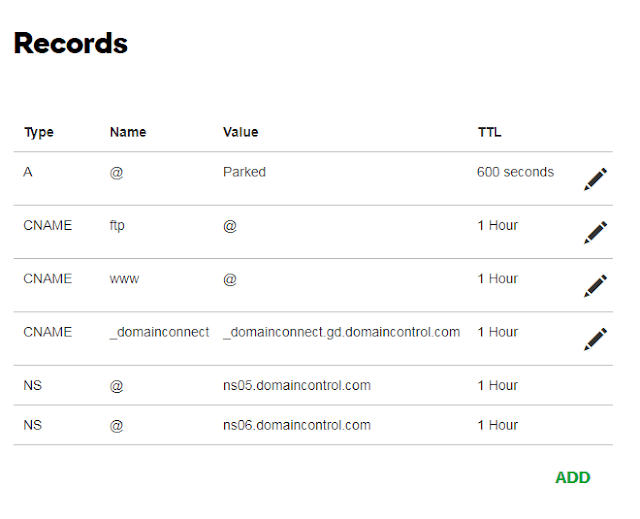The width and height of the screenshot is (640, 519).
Task: Edit the _domainconnect CNAME record
Action: coord(596,339)
